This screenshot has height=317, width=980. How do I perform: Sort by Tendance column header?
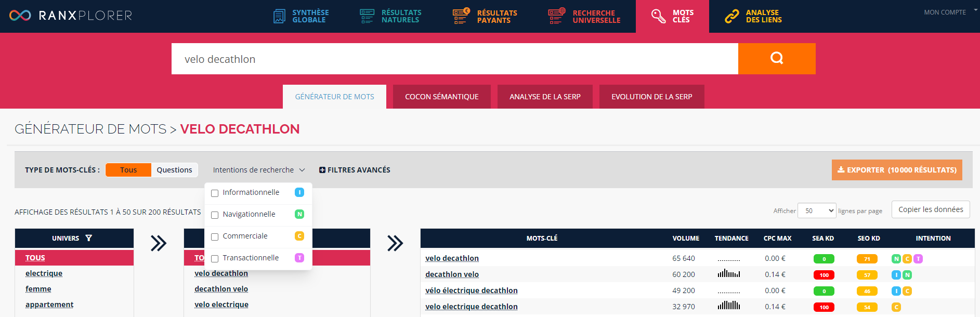pos(731,239)
